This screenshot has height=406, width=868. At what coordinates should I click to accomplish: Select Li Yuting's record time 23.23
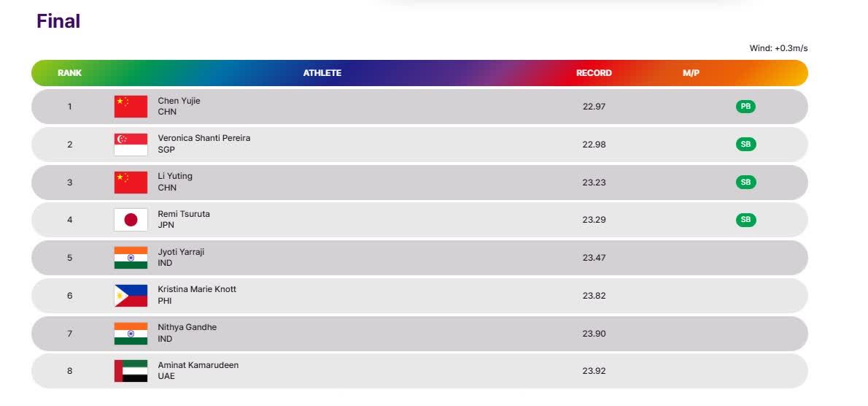(594, 183)
